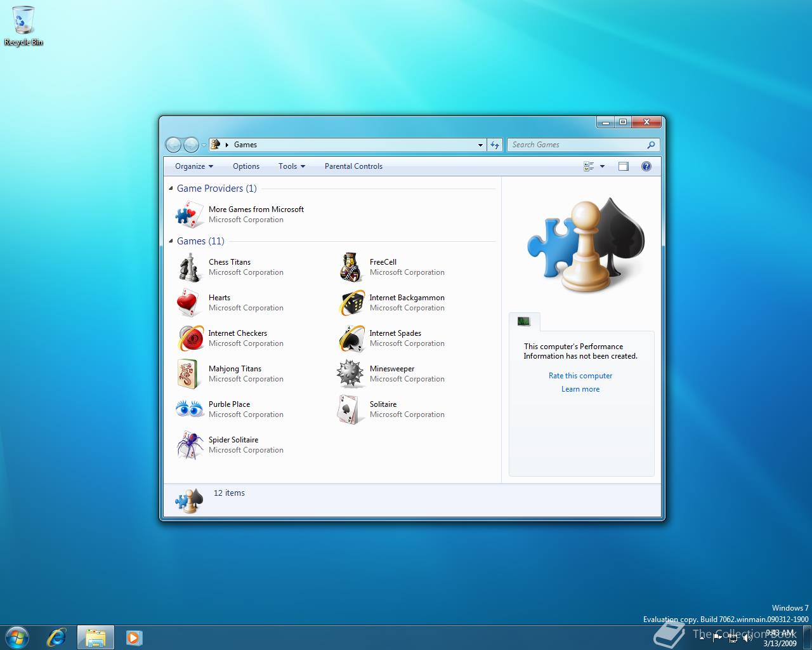Select the Mahjong Titans label

[235, 369]
